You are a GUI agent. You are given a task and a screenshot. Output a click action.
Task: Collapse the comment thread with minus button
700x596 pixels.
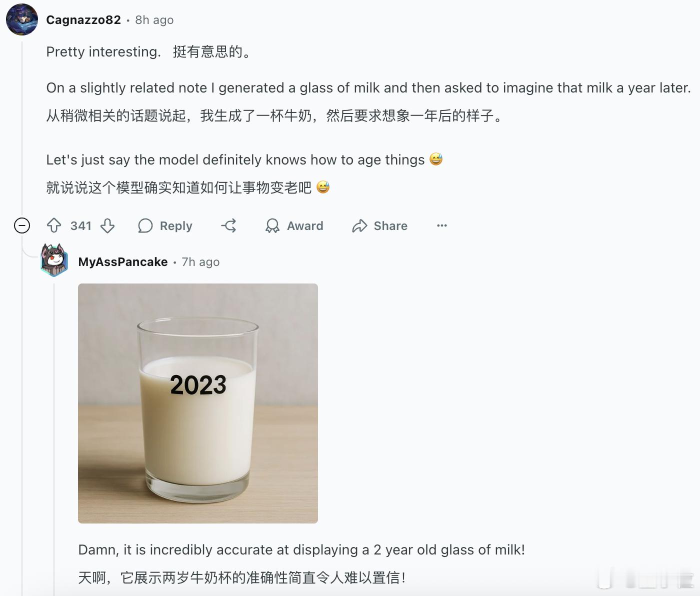coord(22,226)
